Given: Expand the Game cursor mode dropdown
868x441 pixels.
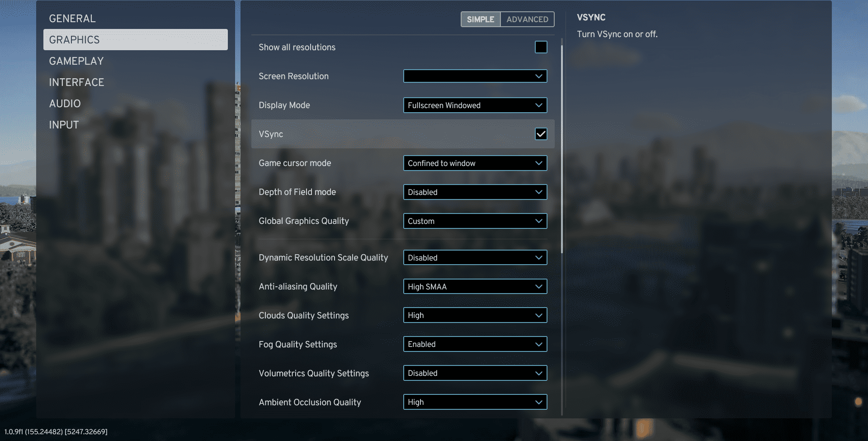Looking at the screenshot, I should point(475,163).
